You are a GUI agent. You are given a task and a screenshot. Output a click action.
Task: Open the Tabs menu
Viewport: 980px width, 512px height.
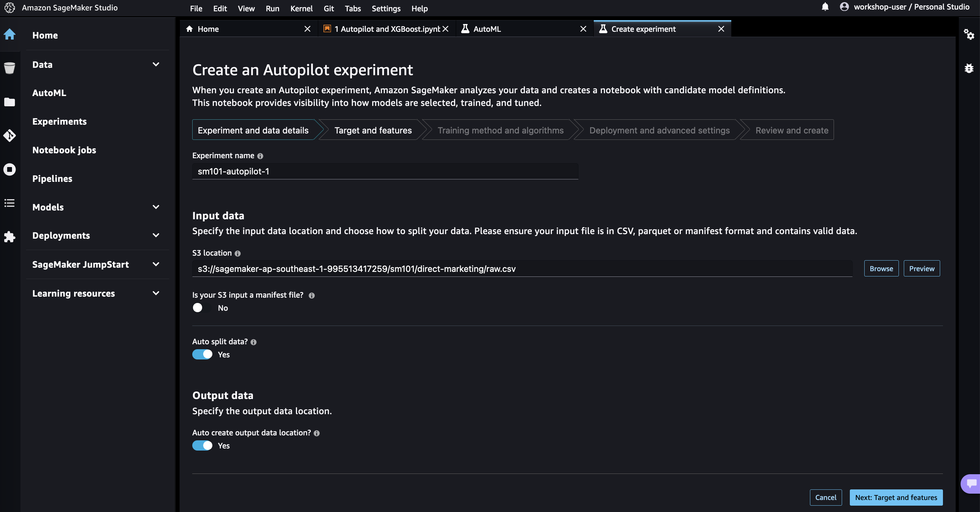click(353, 8)
